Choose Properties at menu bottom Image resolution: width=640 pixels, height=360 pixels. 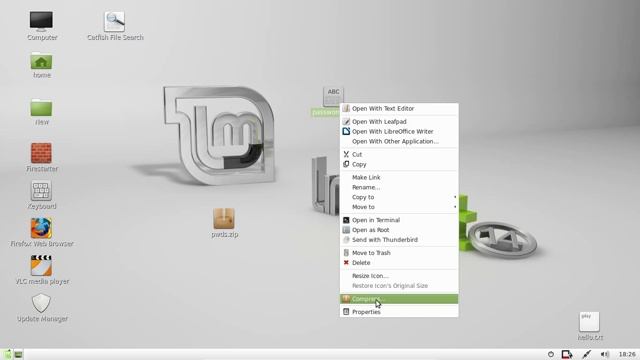click(399, 312)
